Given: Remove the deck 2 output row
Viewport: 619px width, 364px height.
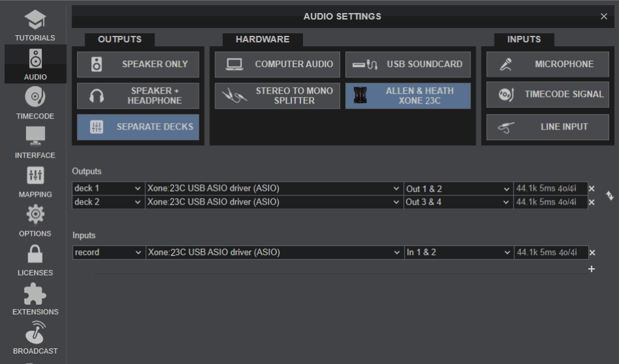Looking at the screenshot, I should [x=592, y=203].
